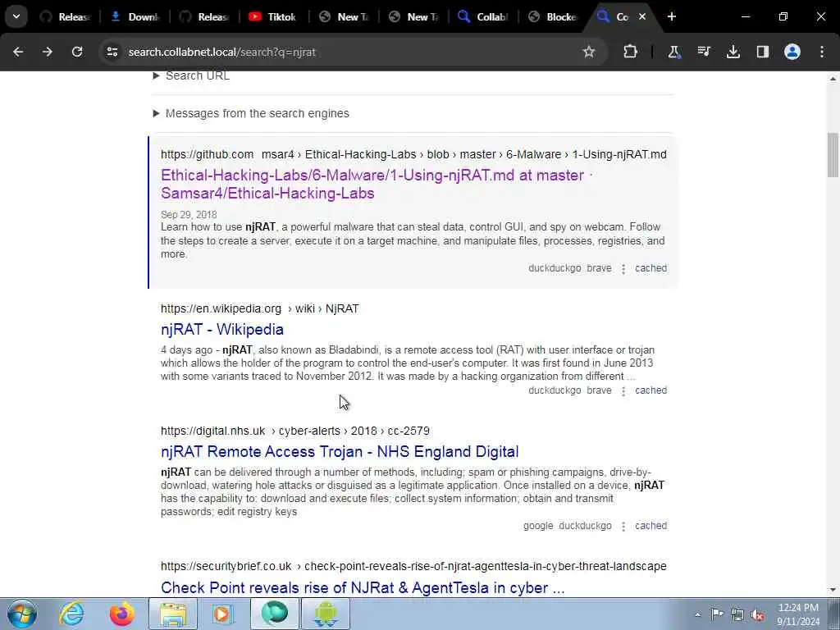
Task: Open Ethical-Hacking-Labs njRAT GitHub result
Action: (377, 185)
